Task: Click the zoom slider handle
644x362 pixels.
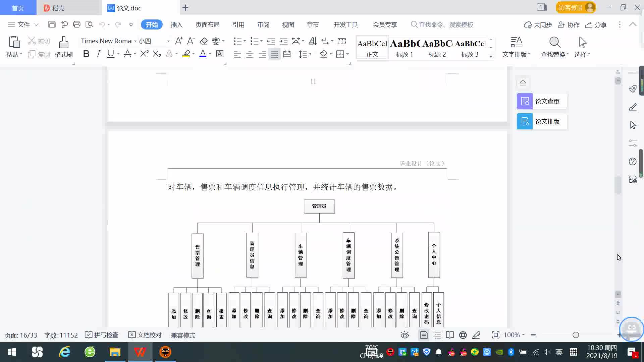Action: coord(576,335)
